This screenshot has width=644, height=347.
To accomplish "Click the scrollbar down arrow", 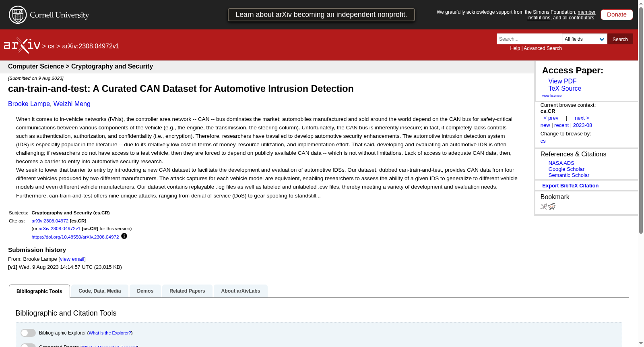I will coord(641,343).
